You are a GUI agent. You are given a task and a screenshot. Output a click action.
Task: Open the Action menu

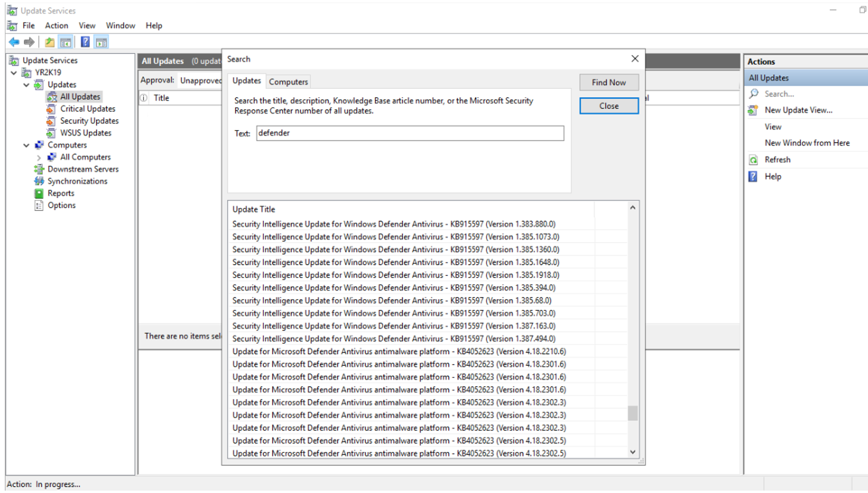56,26
